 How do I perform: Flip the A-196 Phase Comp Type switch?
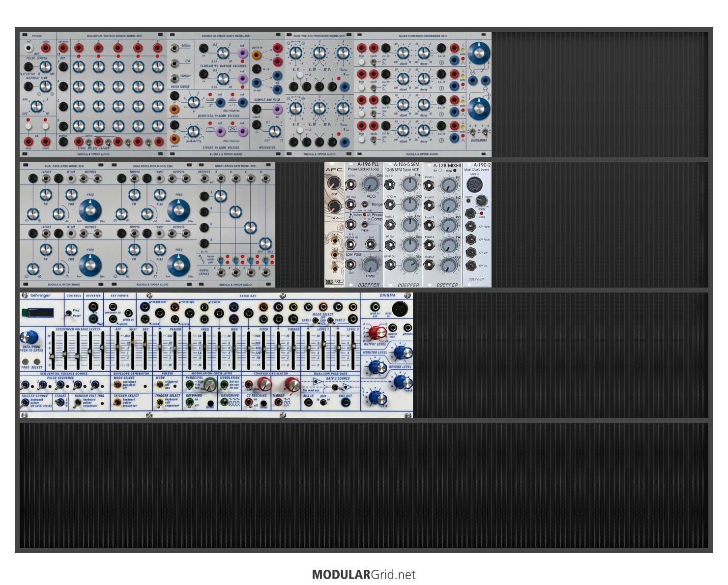[365, 225]
